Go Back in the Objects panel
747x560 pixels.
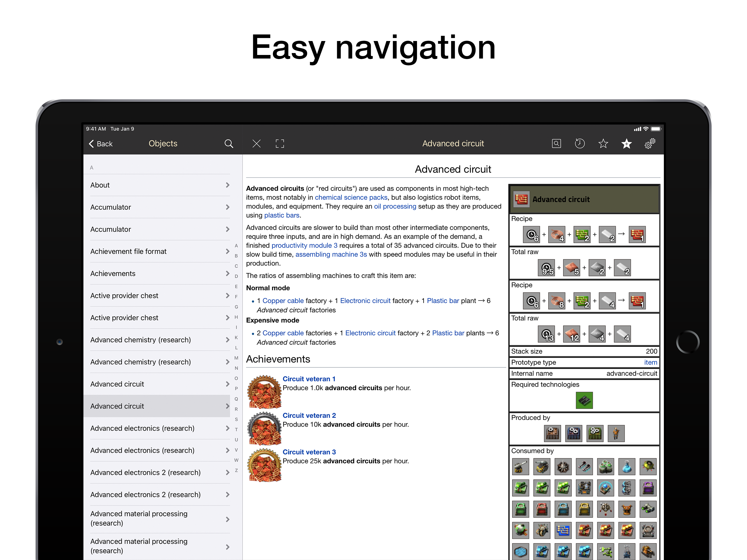click(x=101, y=144)
